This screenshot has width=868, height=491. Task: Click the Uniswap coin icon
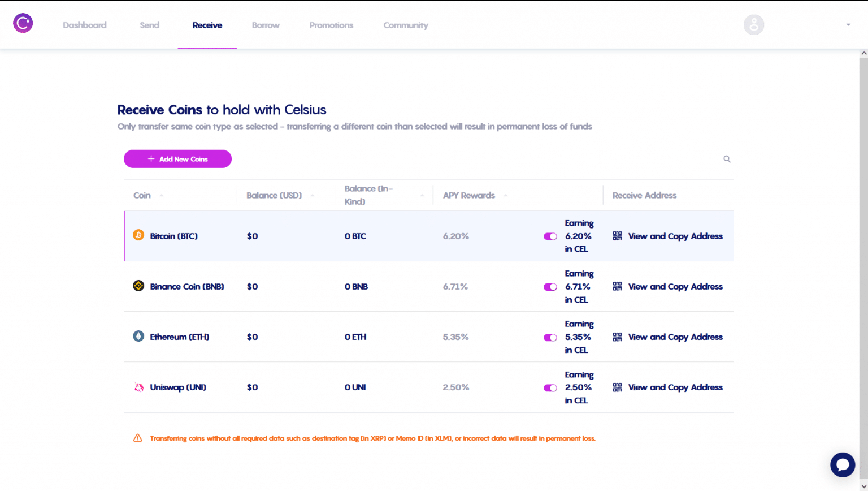(x=138, y=387)
